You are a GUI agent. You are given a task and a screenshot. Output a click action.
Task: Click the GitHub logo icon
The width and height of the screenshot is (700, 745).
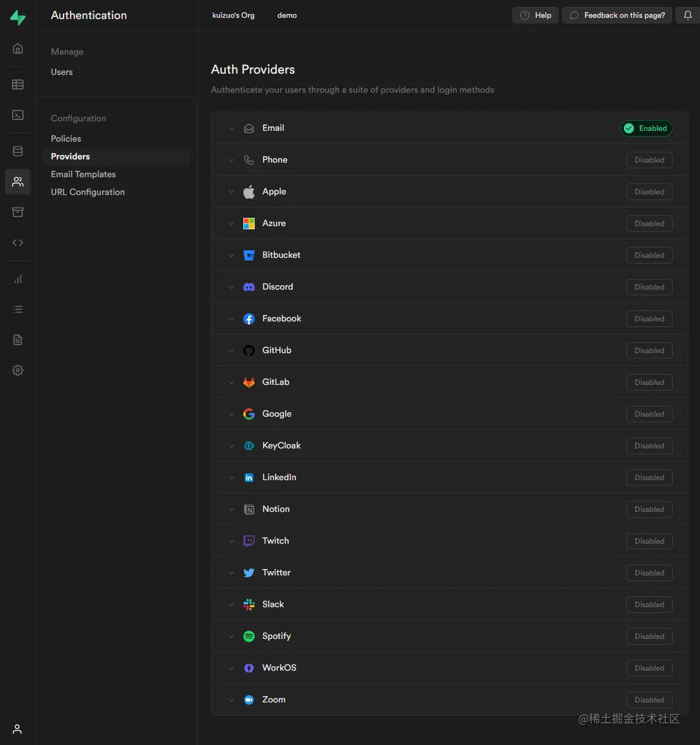pyautogui.click(x=249, y=351)
